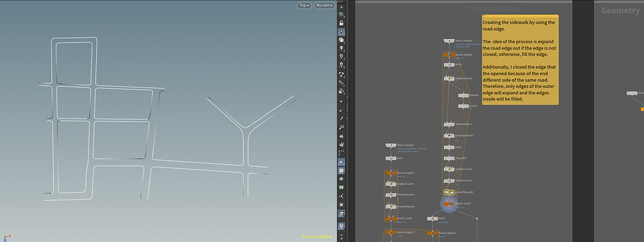
Task: Click the 'neighborCount4' node name label
Action: coord(405,183)
